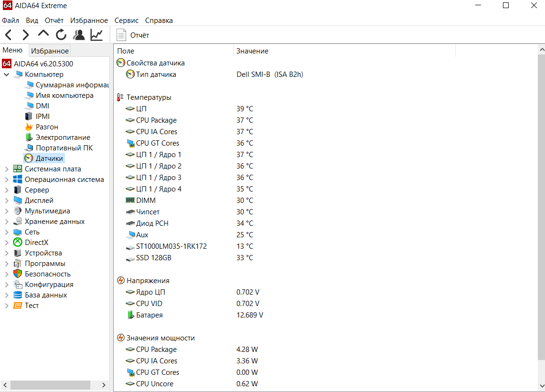This screenshot has width=545, height=392.
Task: Select the Суммарная информация icon
Action: pos(30,85)
